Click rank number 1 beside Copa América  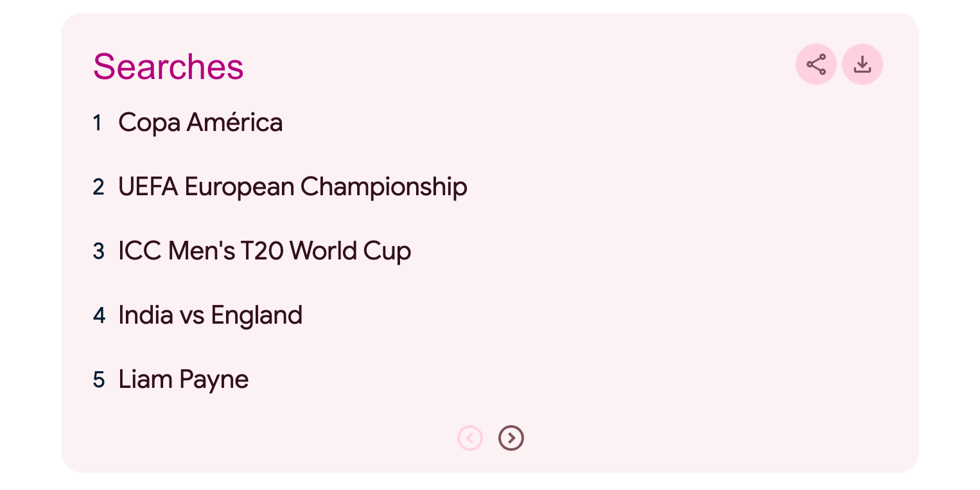(98, 123)
